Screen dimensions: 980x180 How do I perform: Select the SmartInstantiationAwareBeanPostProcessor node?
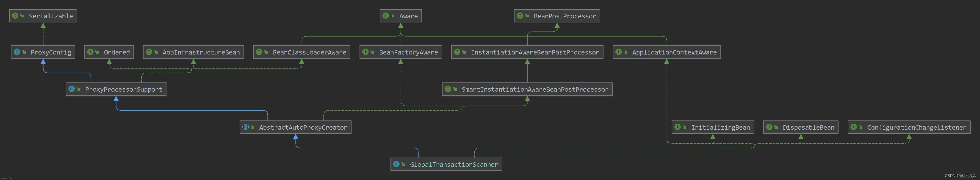coord(527,89)
